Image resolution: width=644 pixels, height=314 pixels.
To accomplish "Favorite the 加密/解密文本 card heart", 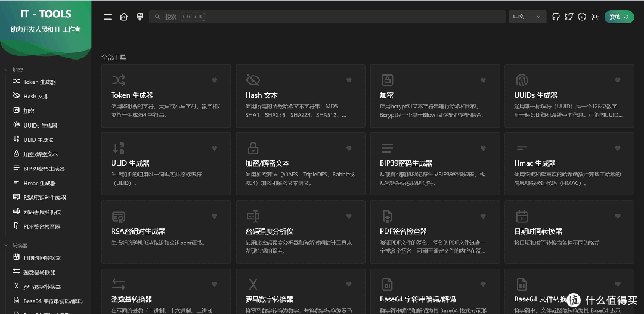I will [x=349, y=148].
